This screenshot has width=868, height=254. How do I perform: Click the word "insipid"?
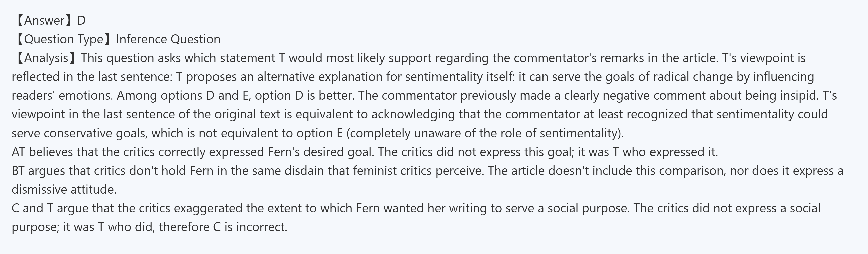click(799, 96)
